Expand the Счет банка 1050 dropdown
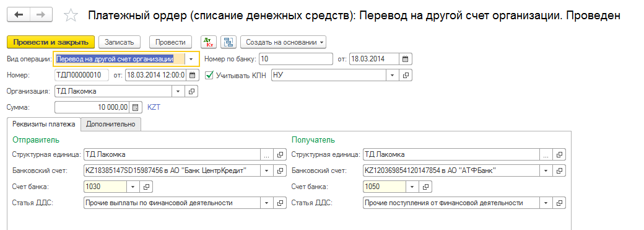Viewport: 644px width, 230px height. pyautogui.click(x=412, y=187)
